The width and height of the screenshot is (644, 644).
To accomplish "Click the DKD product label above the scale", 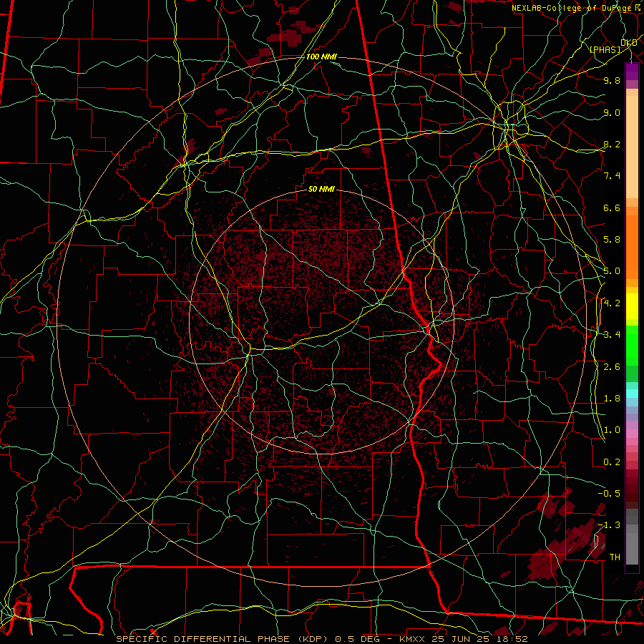I will coord(628,42).
